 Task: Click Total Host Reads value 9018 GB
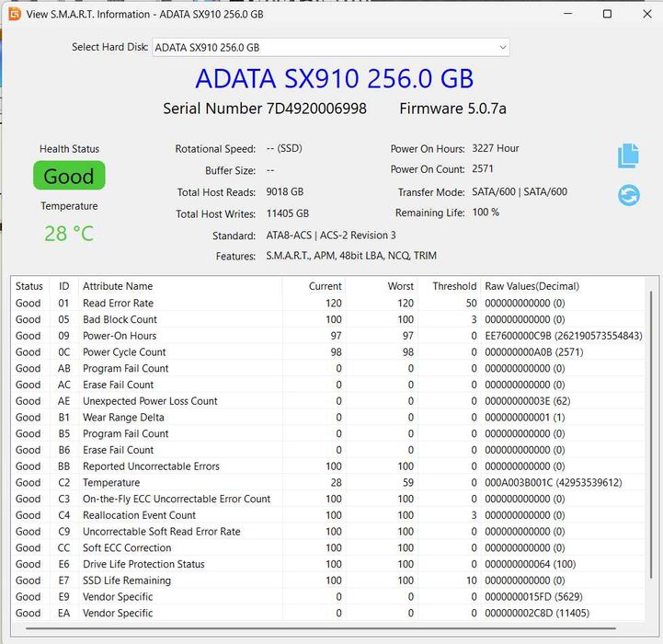(x=284, y=192)
